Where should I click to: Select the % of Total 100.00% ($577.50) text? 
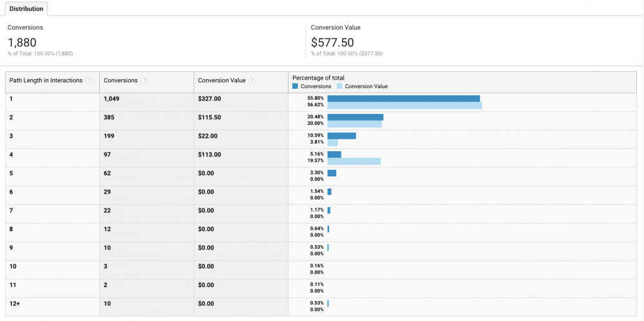coord(346,53)
